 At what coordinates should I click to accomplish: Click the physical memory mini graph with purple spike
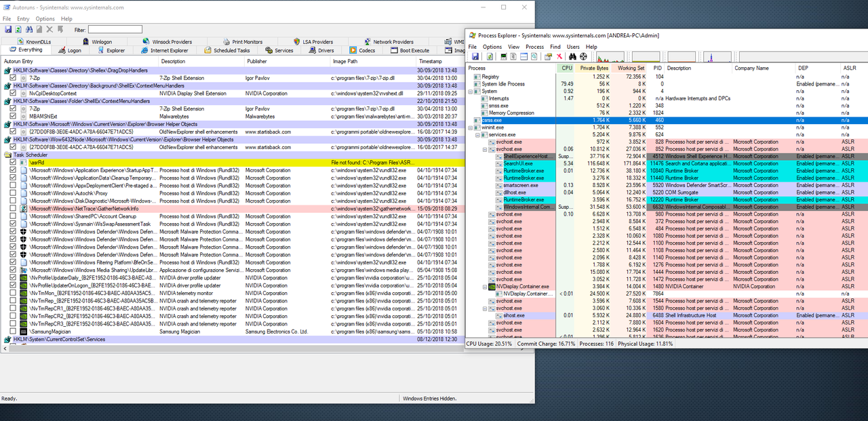pos(717,56)
